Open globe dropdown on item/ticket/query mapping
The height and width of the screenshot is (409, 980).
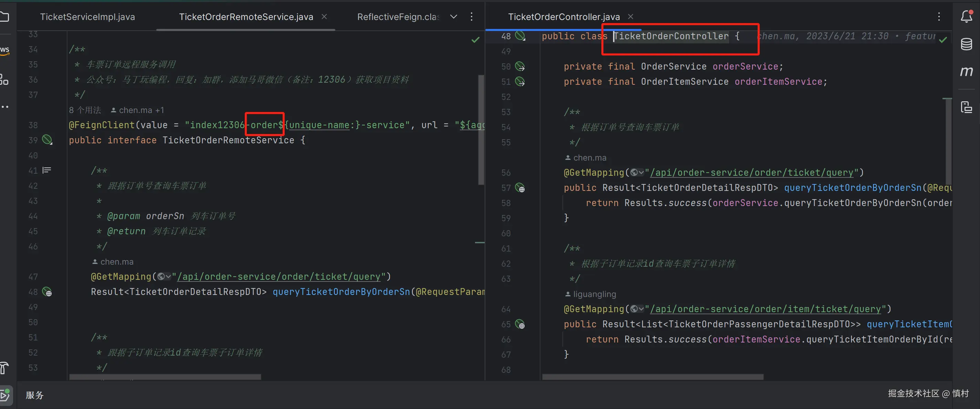637,309
